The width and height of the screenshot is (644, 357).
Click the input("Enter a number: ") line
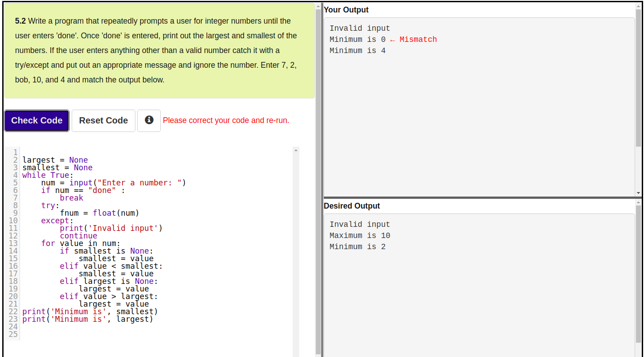[114, 183]
